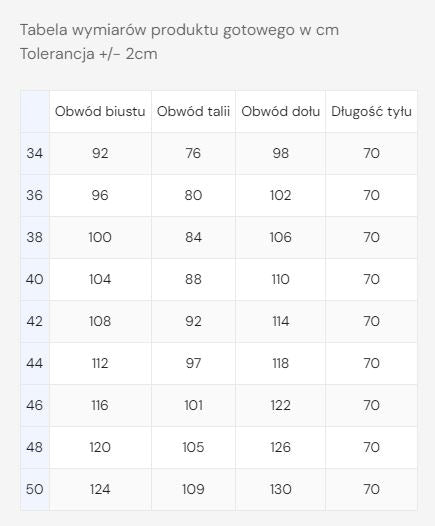435x526 pixels.
Task: Click the 'Długość tyłu' column header
Action: [371, 111]
